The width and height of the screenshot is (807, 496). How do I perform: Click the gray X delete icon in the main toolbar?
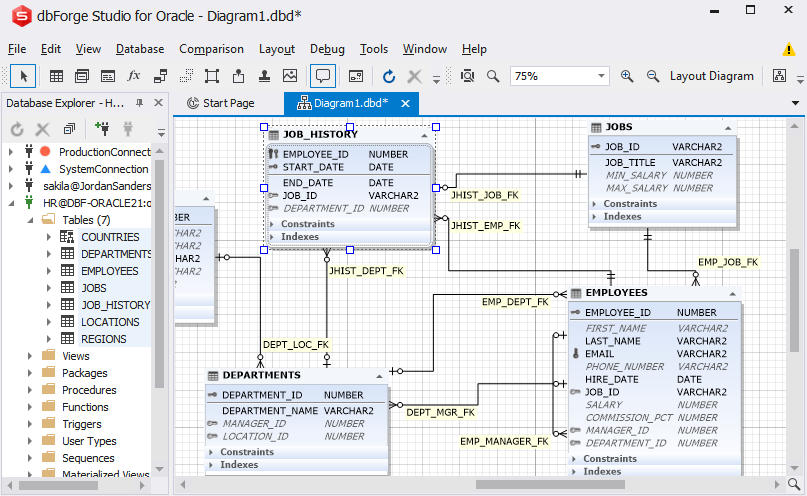[414, 77]
